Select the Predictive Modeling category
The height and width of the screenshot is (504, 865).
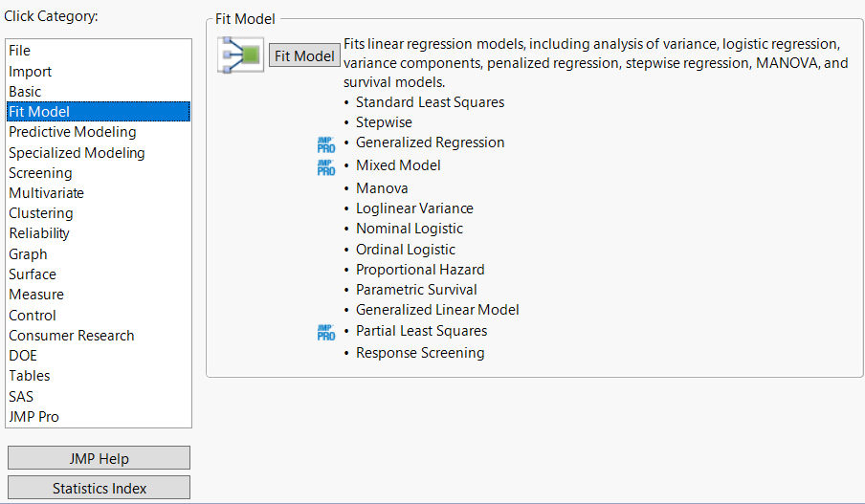coord(73,132)
